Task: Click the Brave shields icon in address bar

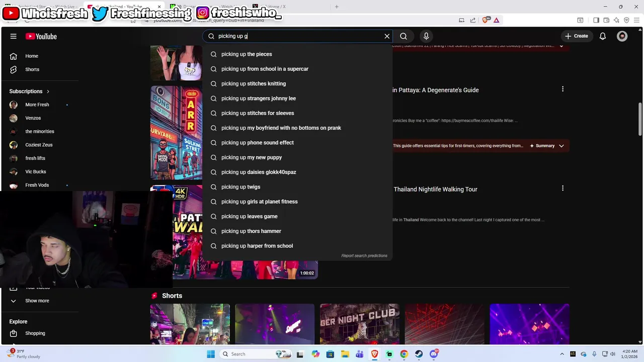Action: [486, 20]
